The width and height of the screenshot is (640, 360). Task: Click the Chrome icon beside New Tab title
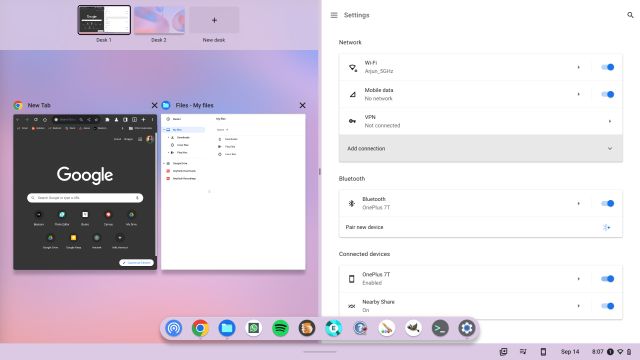(18, 105)
